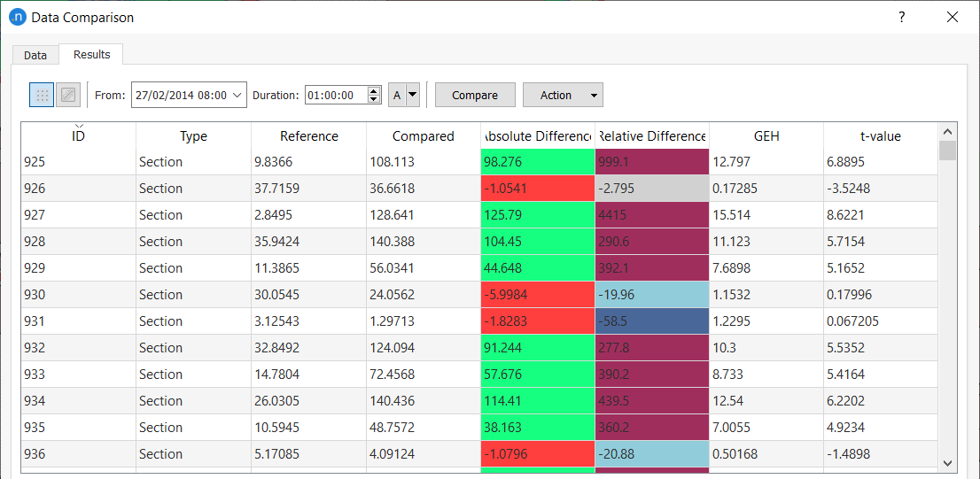Select the Results tab
980x479 pixels.
(x=91, y=55)
